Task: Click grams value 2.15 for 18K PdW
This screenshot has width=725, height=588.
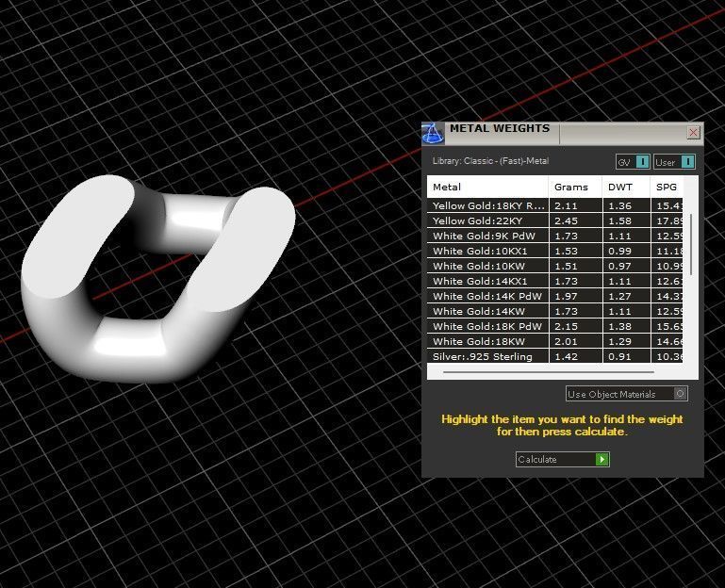Action: tap(566, 326)
